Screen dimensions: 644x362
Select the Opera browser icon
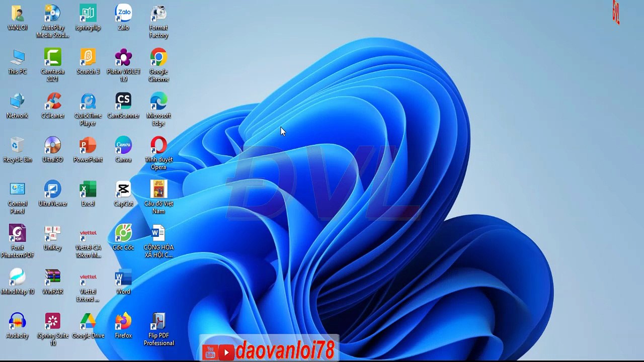158,146
